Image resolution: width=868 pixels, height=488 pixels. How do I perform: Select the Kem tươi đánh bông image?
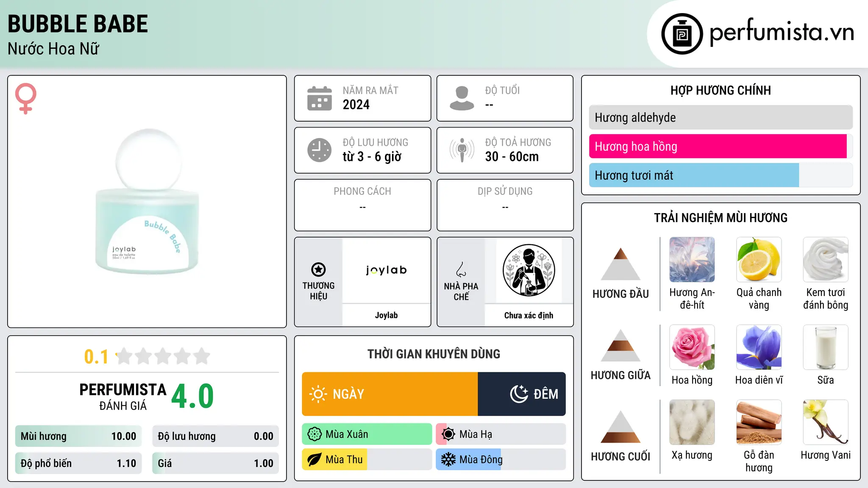pyautogui.click(x=826, y=260)
